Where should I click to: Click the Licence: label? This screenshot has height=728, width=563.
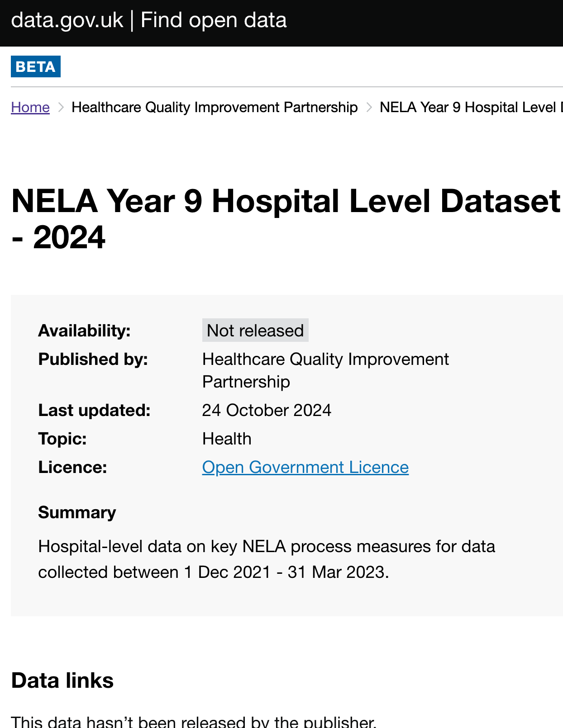[72, 467]
